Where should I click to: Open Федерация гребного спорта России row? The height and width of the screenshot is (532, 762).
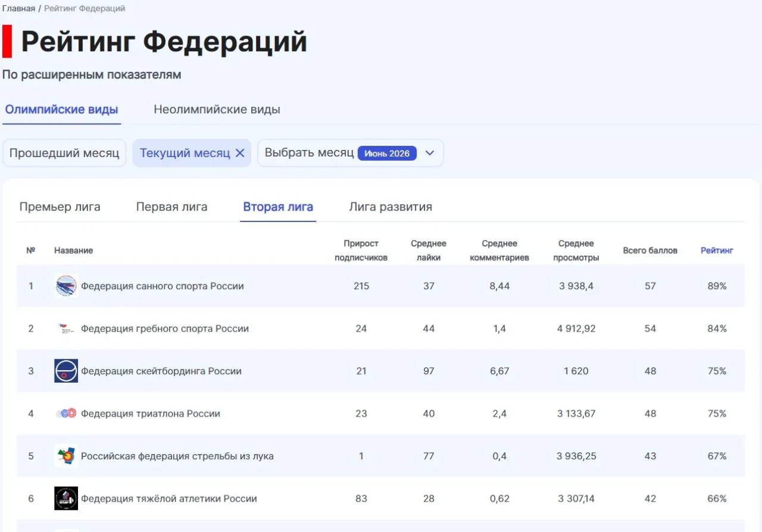click(380, 328)
